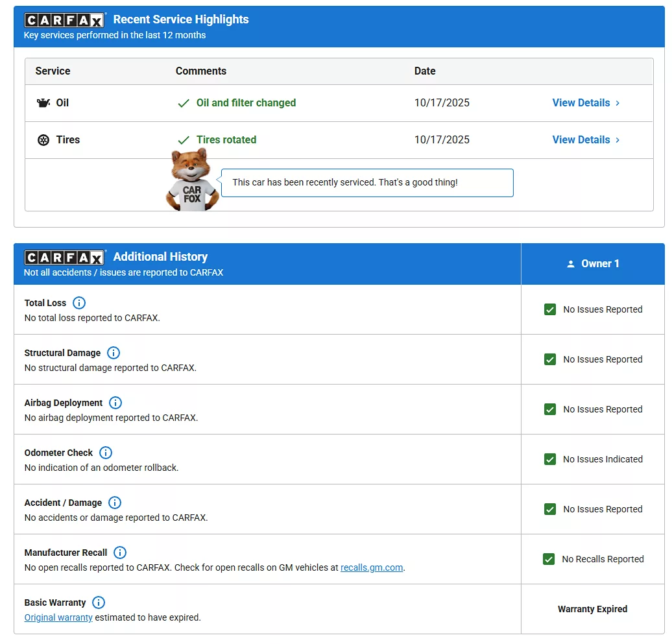672x644 pixels.
Task: Click the No Recalls Reported checkbox
Action: pyautogui.click(x=549, y=559)
